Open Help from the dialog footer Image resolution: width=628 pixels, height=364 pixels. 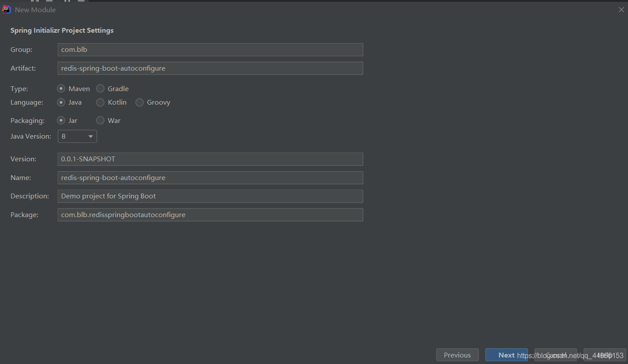604,355
